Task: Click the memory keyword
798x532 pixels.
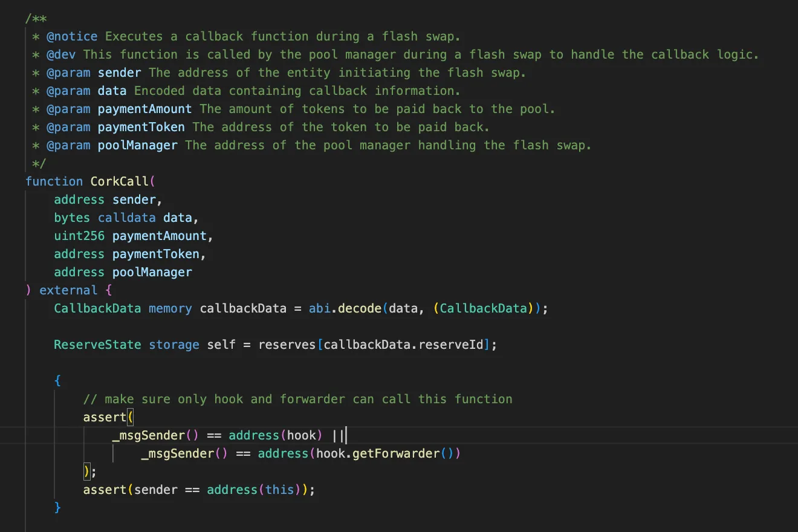Action: [x=170, y=308]
